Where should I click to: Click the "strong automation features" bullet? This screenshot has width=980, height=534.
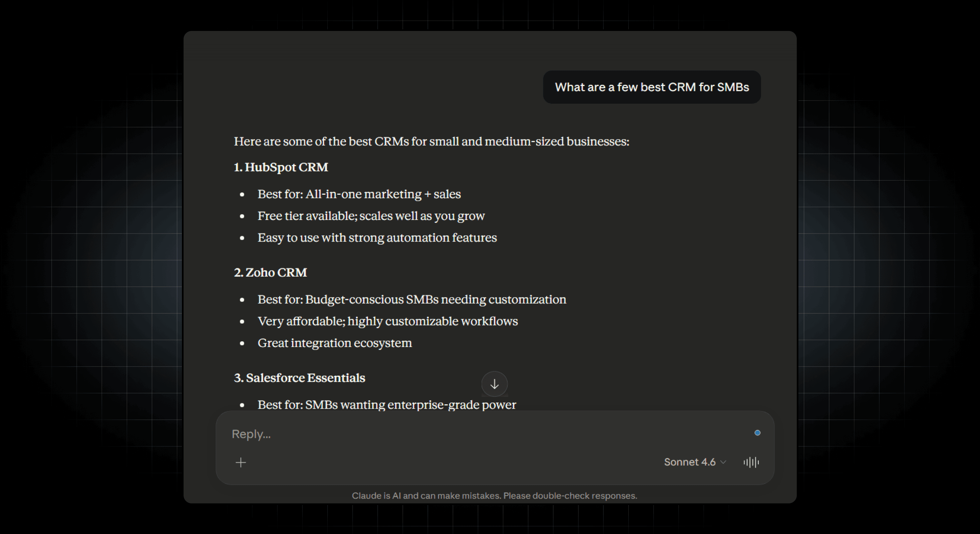[377, 238]
